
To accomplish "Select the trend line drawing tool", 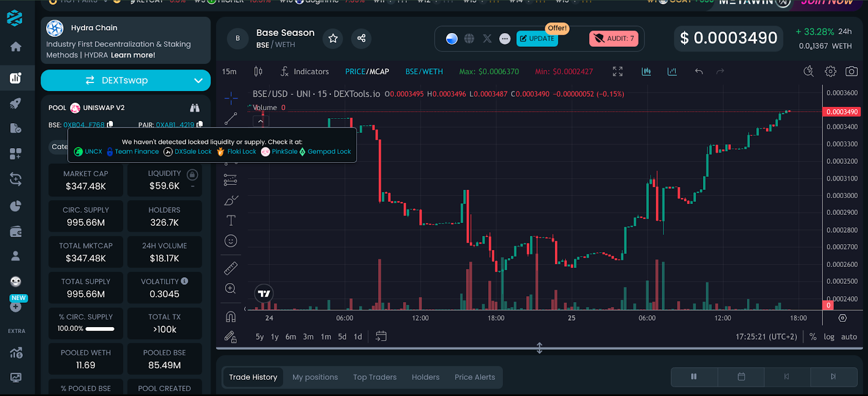I will 231,118.
